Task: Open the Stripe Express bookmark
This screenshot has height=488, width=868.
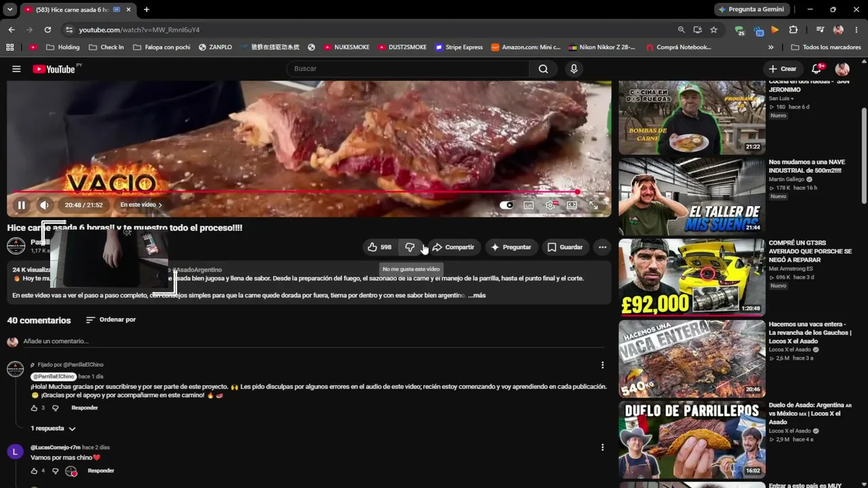Action: point(459,47)
